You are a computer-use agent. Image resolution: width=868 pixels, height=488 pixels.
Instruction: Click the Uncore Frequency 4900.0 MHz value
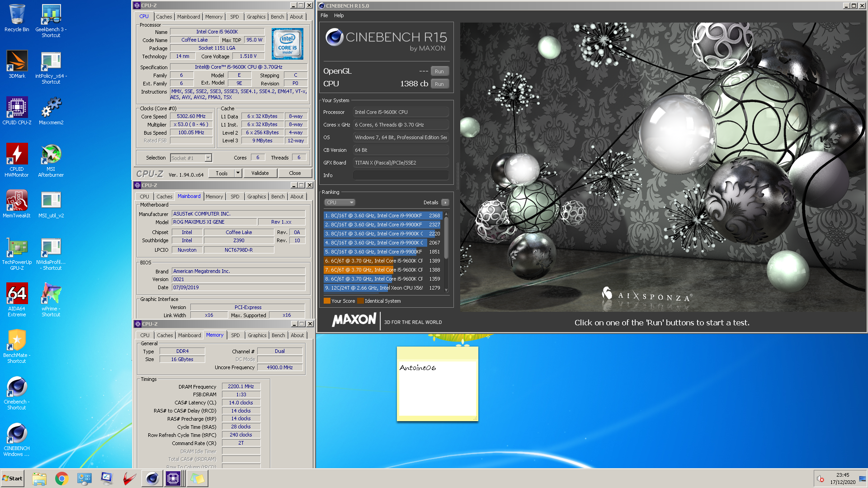280,367
